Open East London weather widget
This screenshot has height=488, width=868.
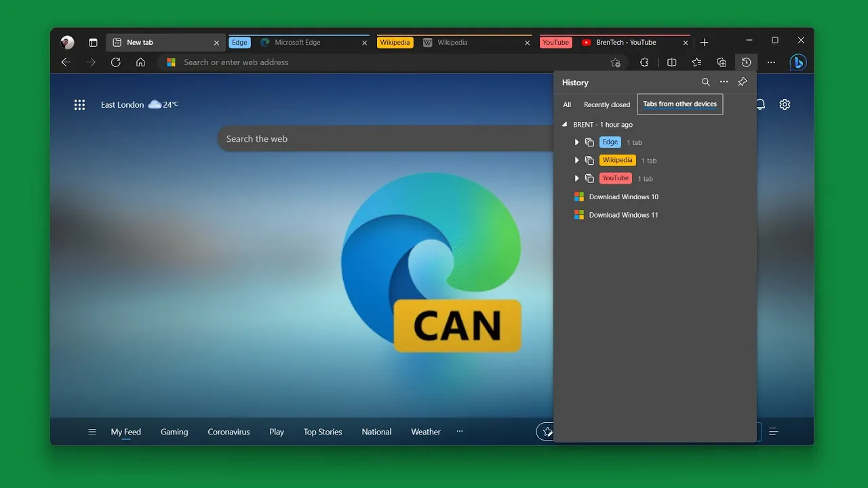point(139,104)
